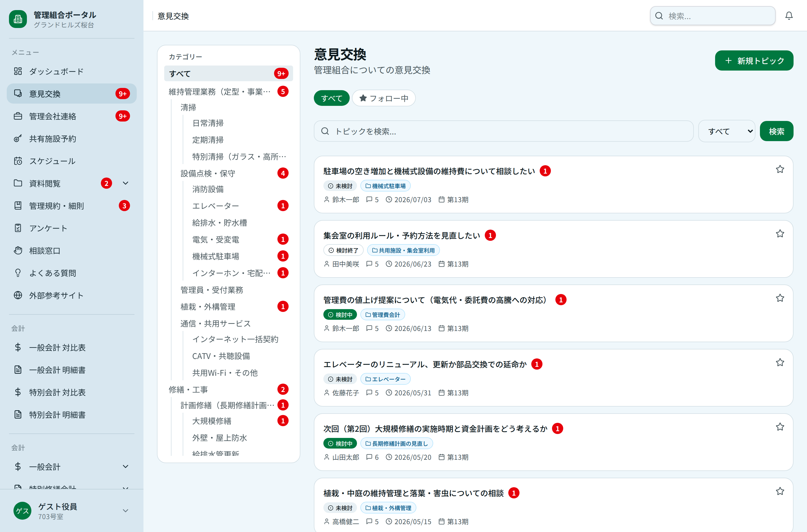Screen dimensions: 807x532
Task: Star the エレベーターのリニューアル topic
Action: coord(780,363)
